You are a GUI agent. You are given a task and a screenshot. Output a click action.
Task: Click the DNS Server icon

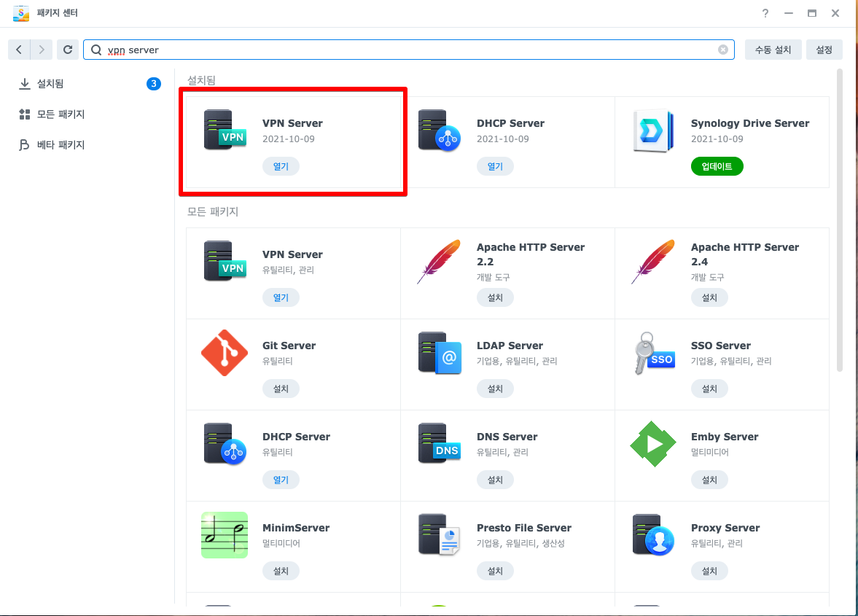[x=440, y=443]
